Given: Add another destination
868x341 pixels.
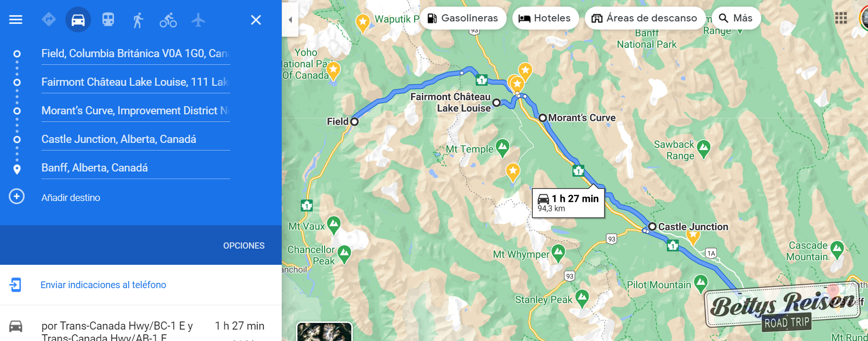Looking at the screenshot, I should coord(71,197).
